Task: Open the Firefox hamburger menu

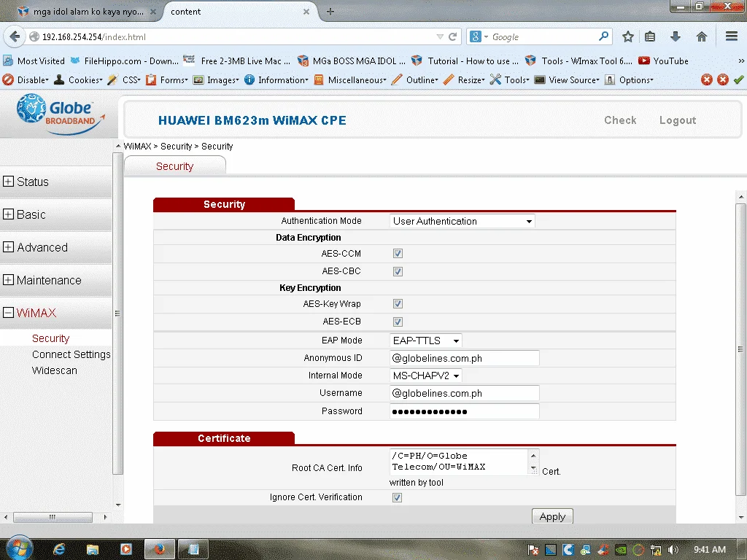Action: coord(732,36)
